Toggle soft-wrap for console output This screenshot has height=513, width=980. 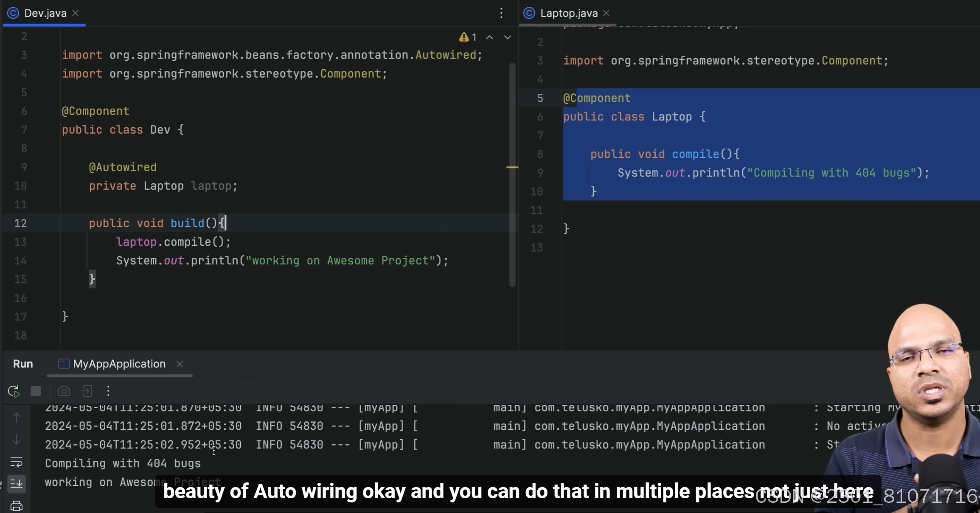16,462
